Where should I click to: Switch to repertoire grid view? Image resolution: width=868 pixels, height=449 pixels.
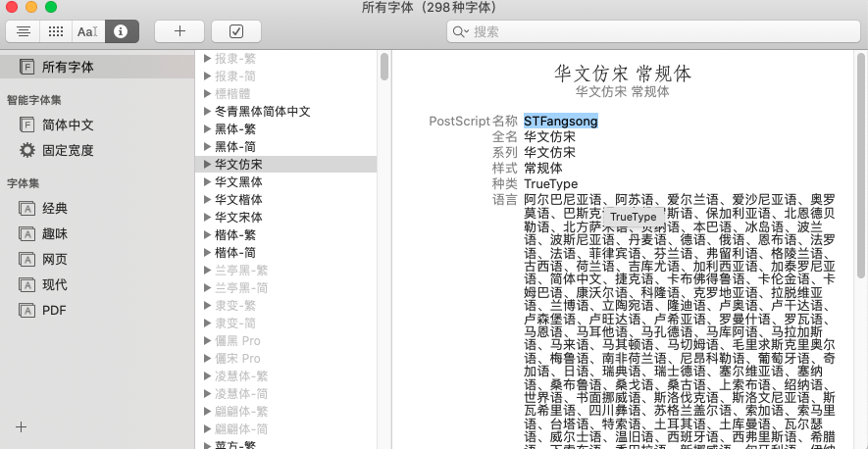(55, 31)
